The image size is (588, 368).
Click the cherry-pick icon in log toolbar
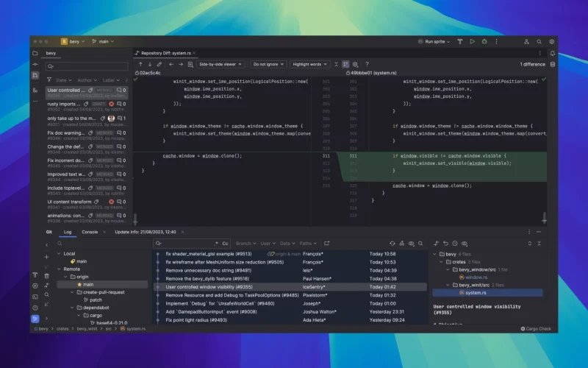coord(401,244)
